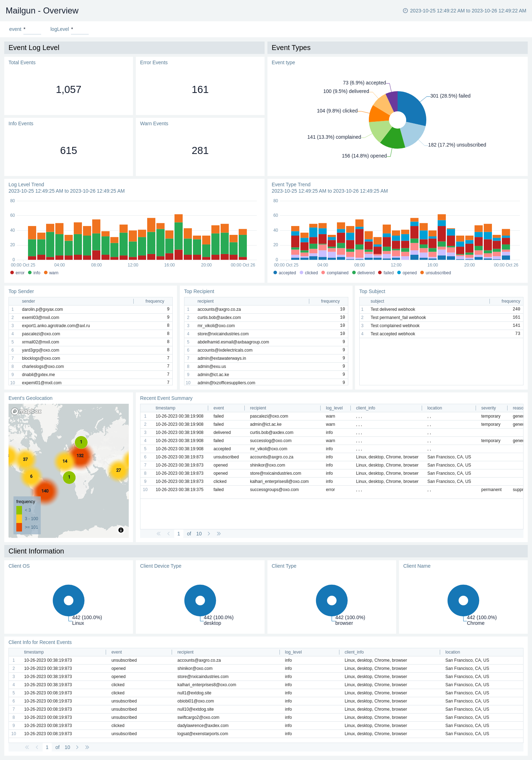Click the map info icon

coord(121,530)
